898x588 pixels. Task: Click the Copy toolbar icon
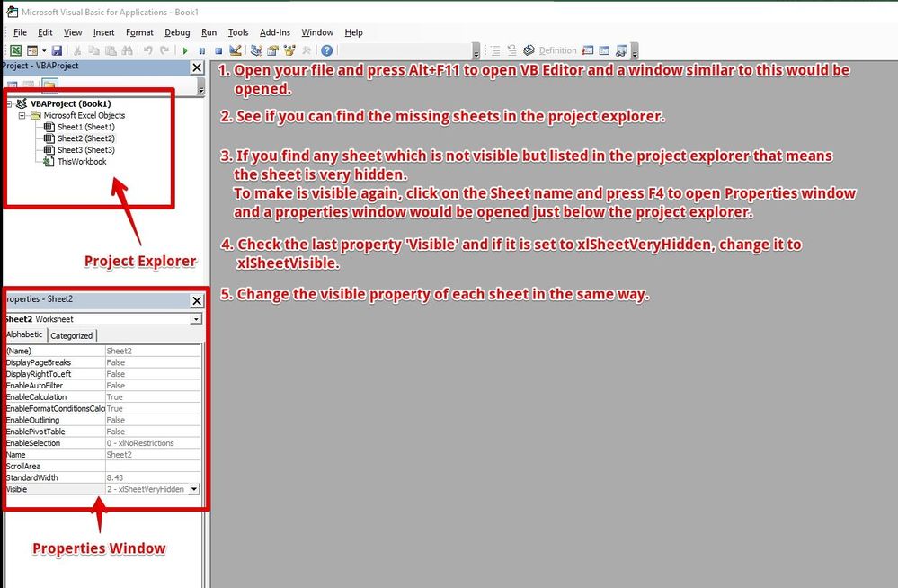pyautogui.click(x=93, y=50)
